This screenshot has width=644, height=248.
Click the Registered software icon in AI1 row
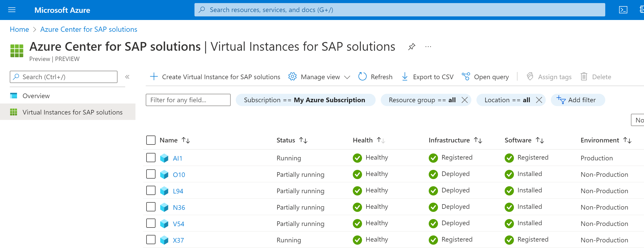click(509, 158)
